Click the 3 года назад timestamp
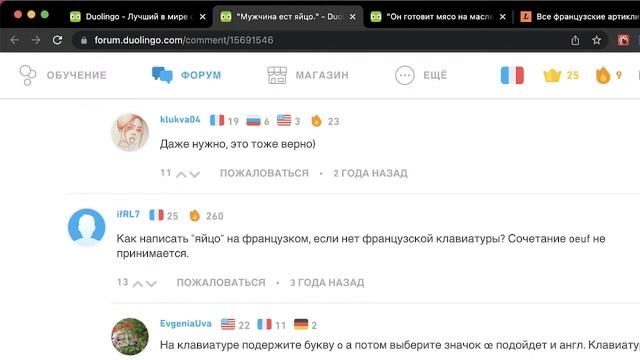The height and width of the screenshot is (360, 640). [327, 282]
